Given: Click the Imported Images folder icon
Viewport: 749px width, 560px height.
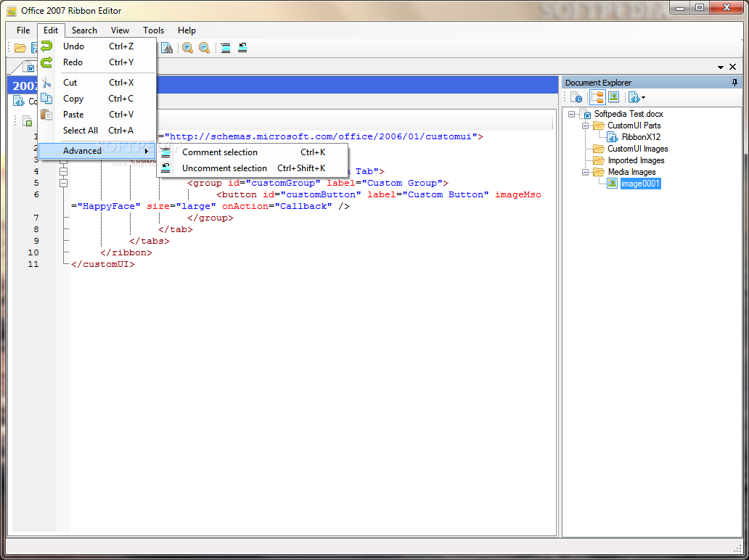Looking at the screenshot, I should coord(599,160).
